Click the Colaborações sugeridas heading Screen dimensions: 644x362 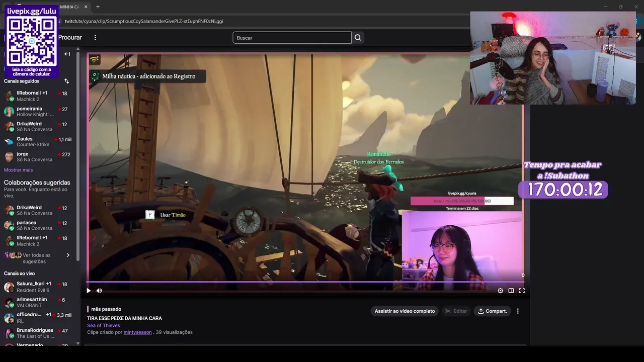coord(37,183)
